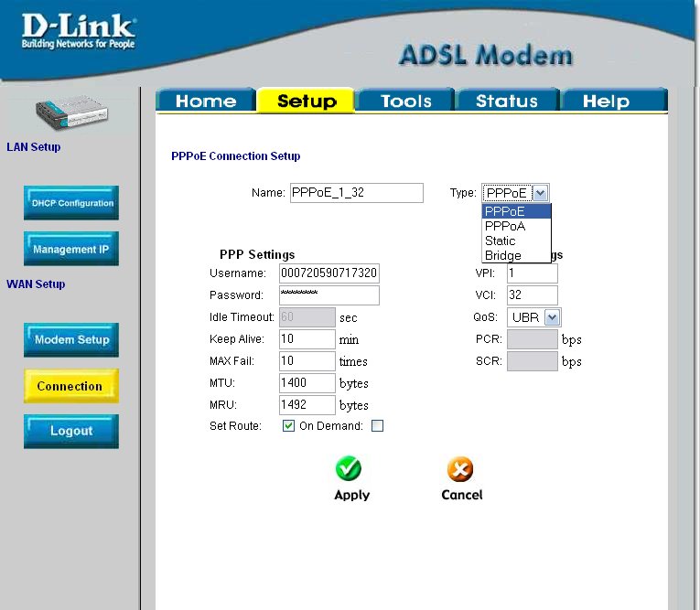Viewport: 700px width, 610px height.
Task: Select Bridge from the Type list
Action: 516,255
